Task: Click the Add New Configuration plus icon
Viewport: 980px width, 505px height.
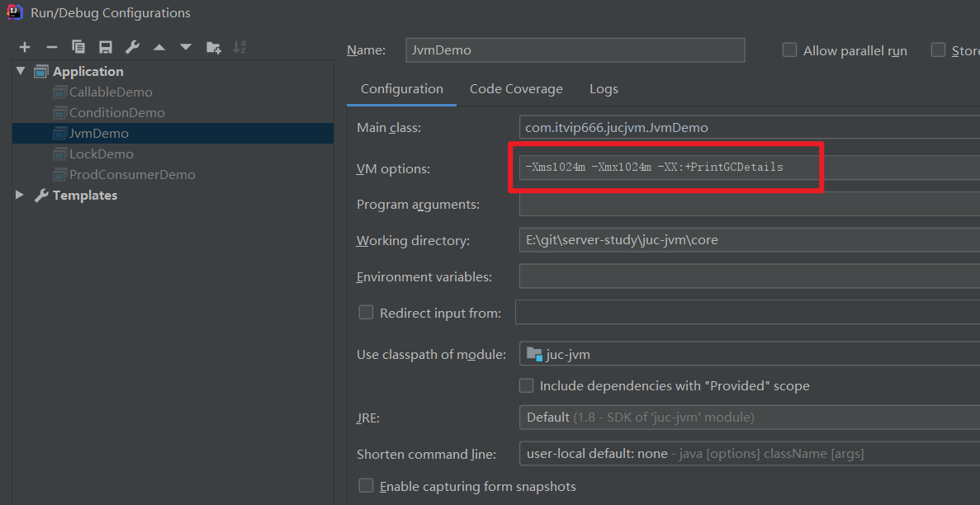Action: tap(25, 47)
